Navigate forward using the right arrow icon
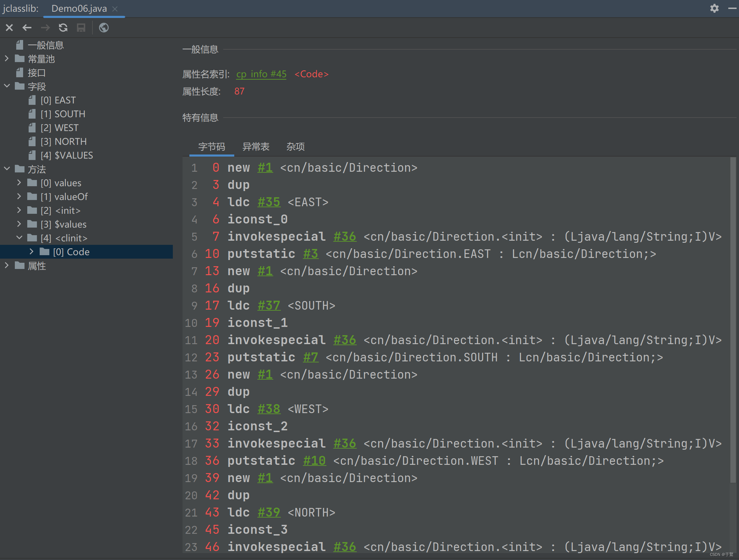The height and width of the screenshot is (560, 739). click(45, 28)
